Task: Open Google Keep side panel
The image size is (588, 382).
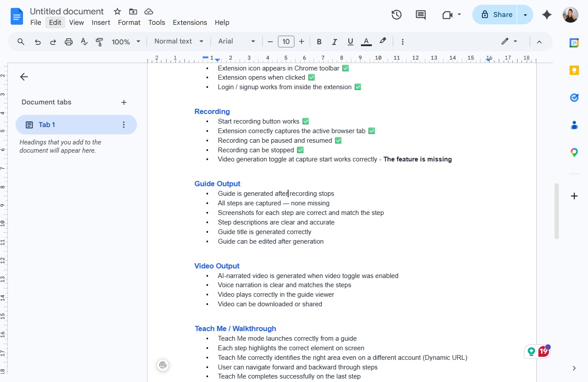Action: click(x=574, y=70)
